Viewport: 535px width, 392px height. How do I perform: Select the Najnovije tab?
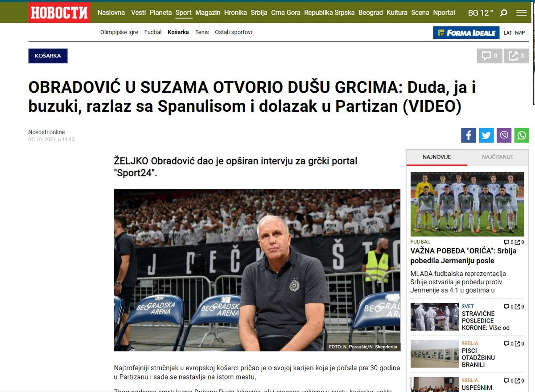coord(437,157)
